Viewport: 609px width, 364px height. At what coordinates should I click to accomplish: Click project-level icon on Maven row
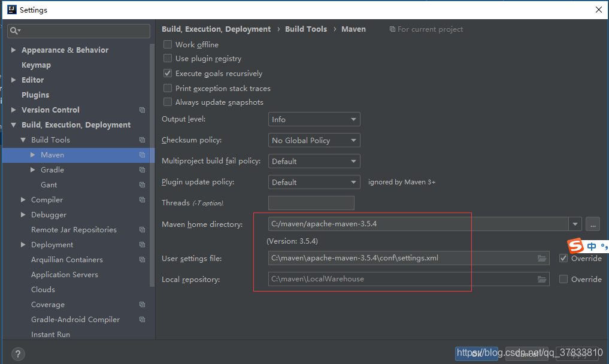pos(142,155)
